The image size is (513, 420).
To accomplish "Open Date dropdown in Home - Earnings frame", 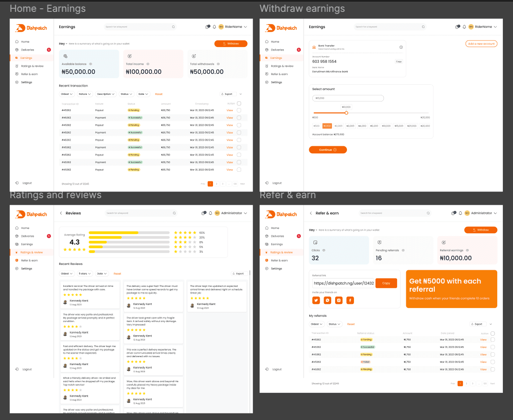I will pos(143,94).
